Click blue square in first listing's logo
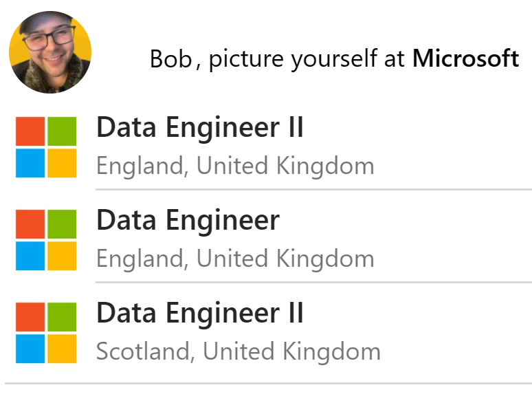The width and height of the screenshot is (532, 403). point(31,163)
